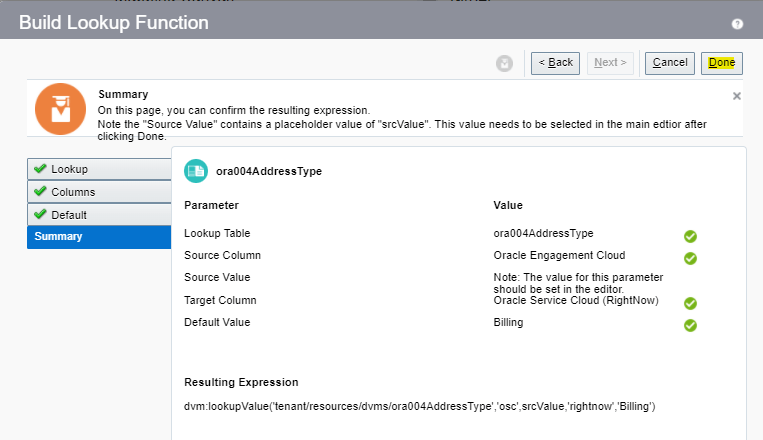Open the Lookup step tab
This screenshot has width=763, height=440.
click(98, 169)
